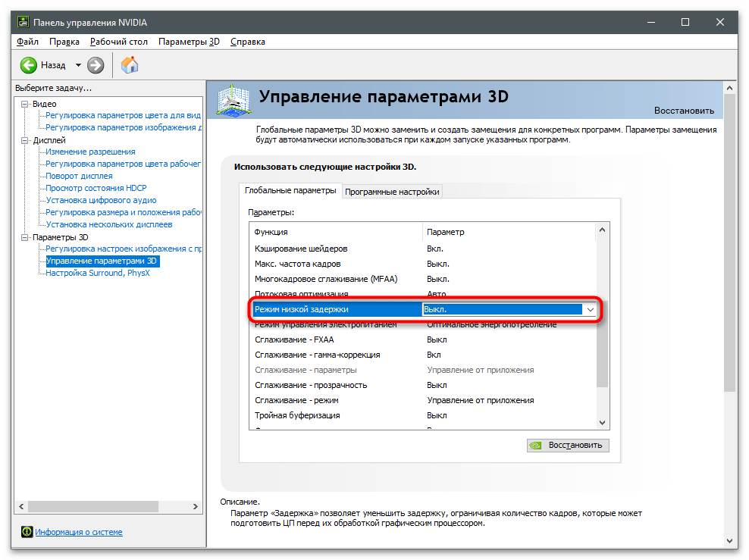Select Настройка Surround, PhysX tree item
The image size is (749, 560).
pos(98,273)
